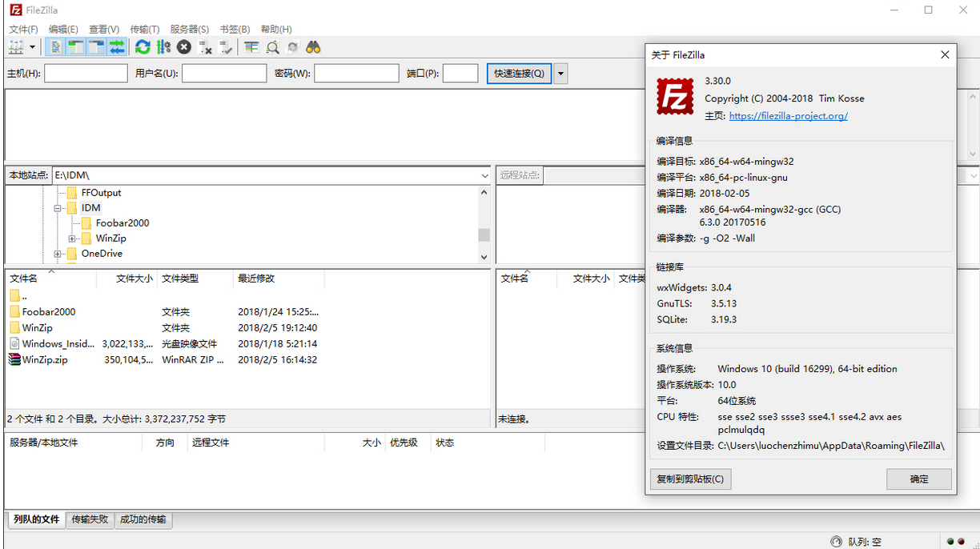Open directory listing filters
This screenshot has height=549, width=980.
point(251,46)
